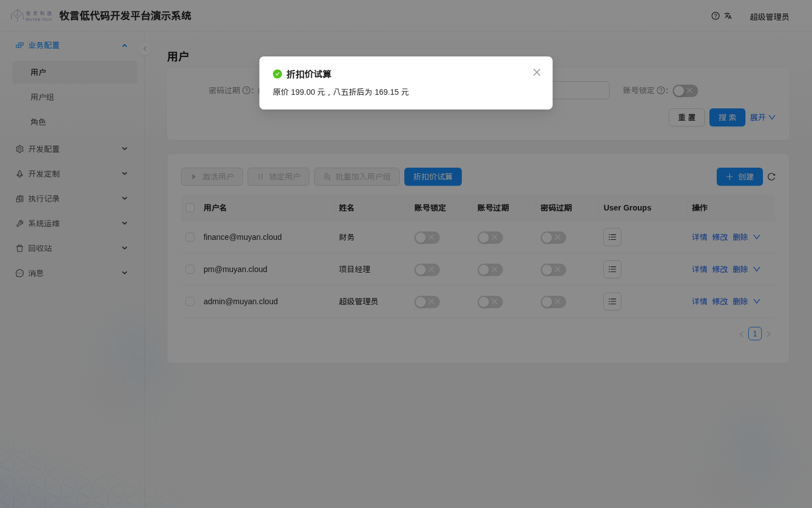Open the help icon in the header
The height and width of the screenshot is (508, 812).
coord(716,16)
